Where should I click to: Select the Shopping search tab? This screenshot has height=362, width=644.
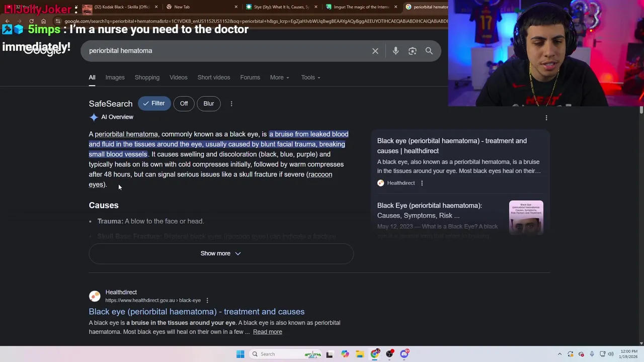pyautogui.click(x=147, y=77)
